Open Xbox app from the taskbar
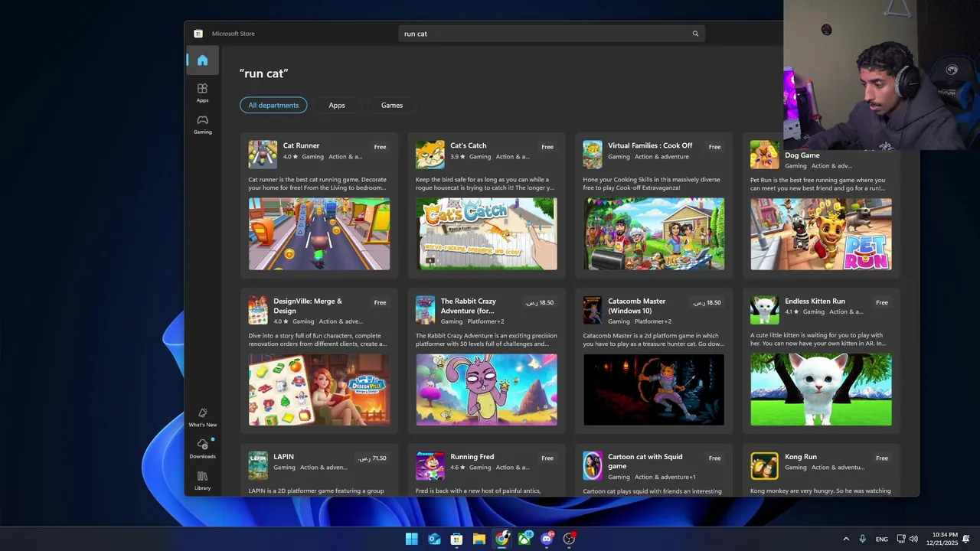The width and height of the screenshot is (980, 551). 524,539
